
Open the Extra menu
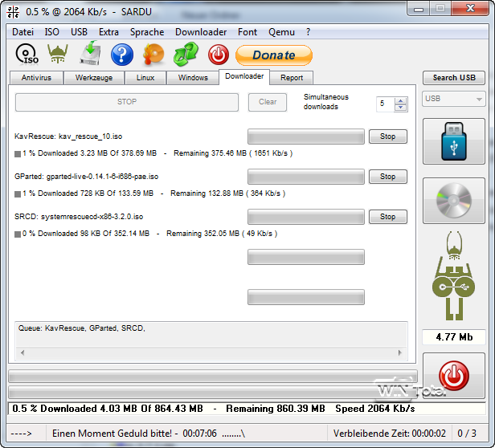(x=108, y=32)
